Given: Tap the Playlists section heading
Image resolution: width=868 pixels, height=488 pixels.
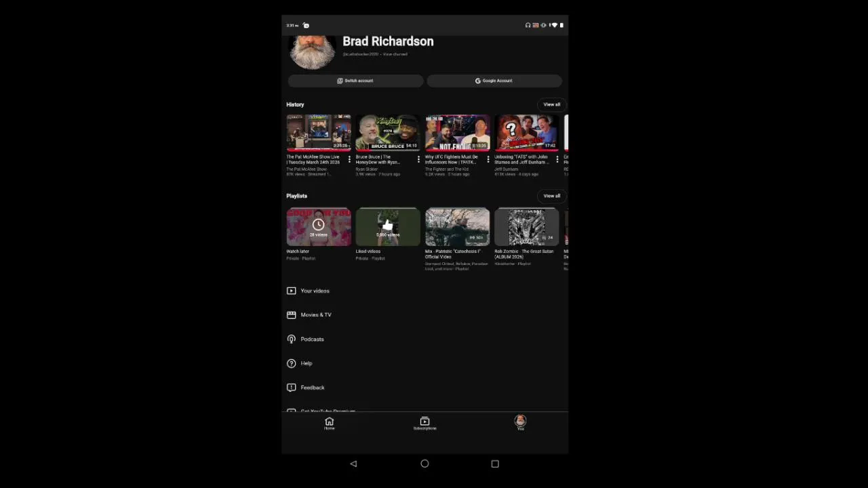Looking at the screenshot, I should tap(296, 196).
